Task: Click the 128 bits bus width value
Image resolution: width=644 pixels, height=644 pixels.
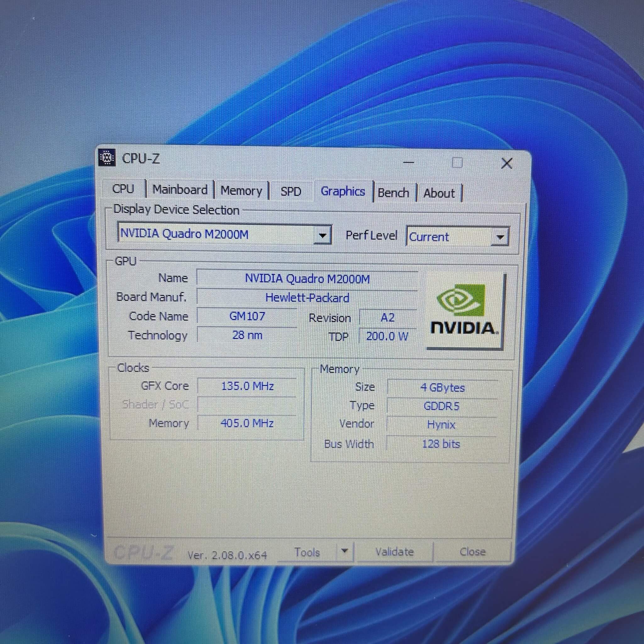Action: (x=441, y=444)
